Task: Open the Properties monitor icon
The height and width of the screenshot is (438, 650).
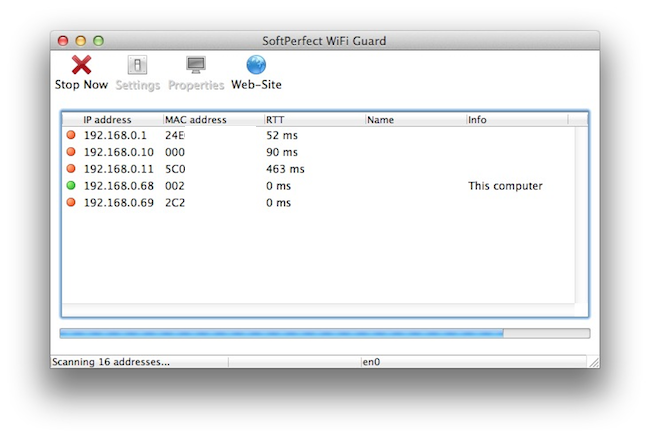Action: [x=196, y=65]
